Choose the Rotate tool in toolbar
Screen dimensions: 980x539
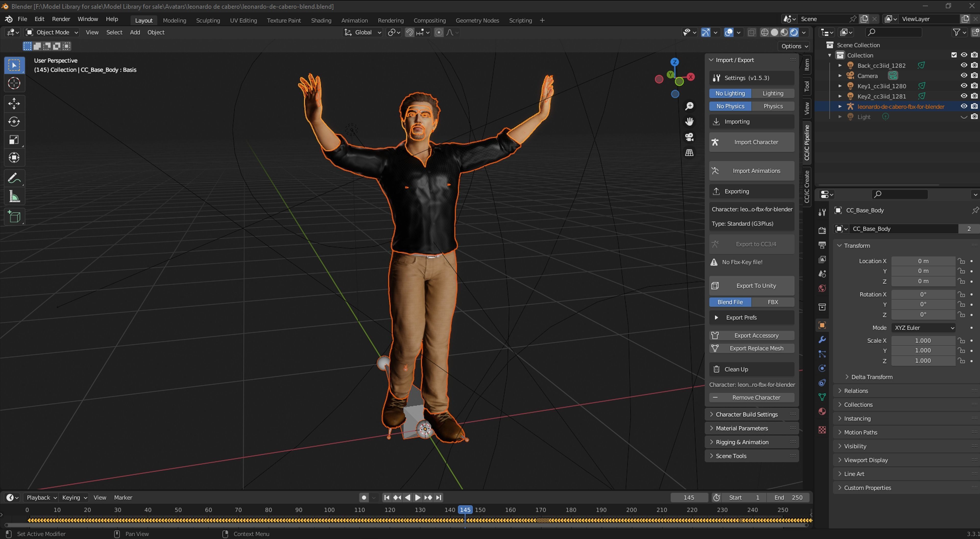pyautogui.click(x=14, y=122)
